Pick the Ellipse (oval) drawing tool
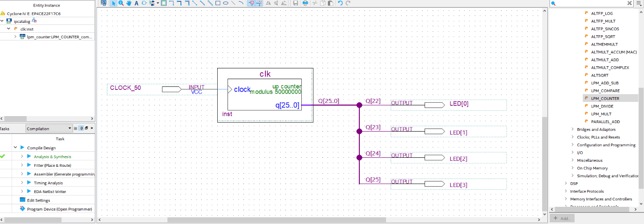644x224 pixels. (x=225, y=3)
